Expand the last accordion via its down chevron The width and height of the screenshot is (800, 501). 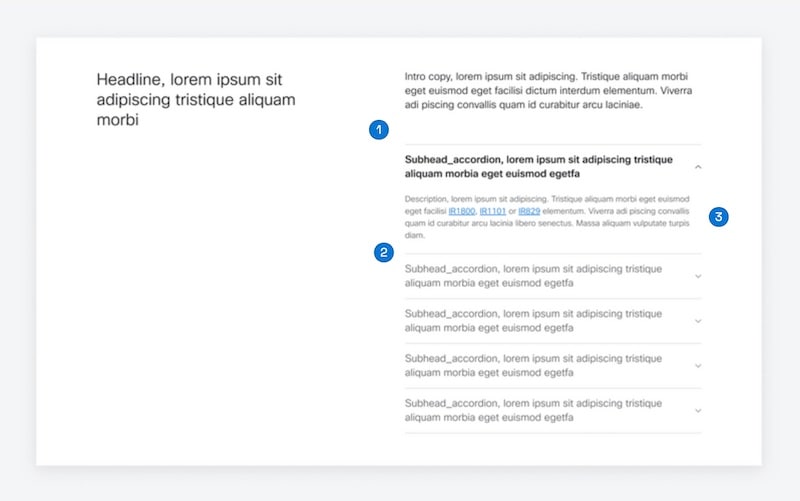point(698,411)
